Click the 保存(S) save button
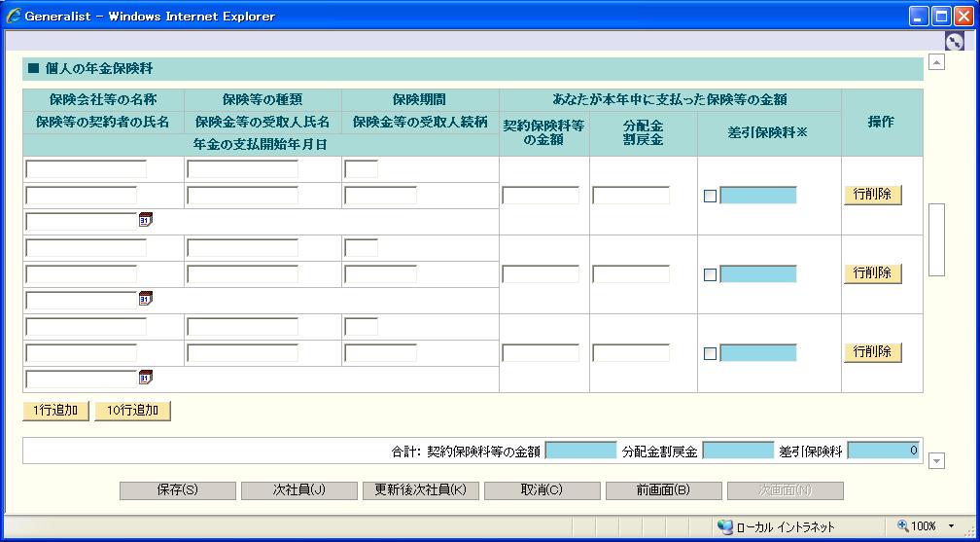Image resolution: width=980 pixels, height=542 pixels. coord(178,490)
